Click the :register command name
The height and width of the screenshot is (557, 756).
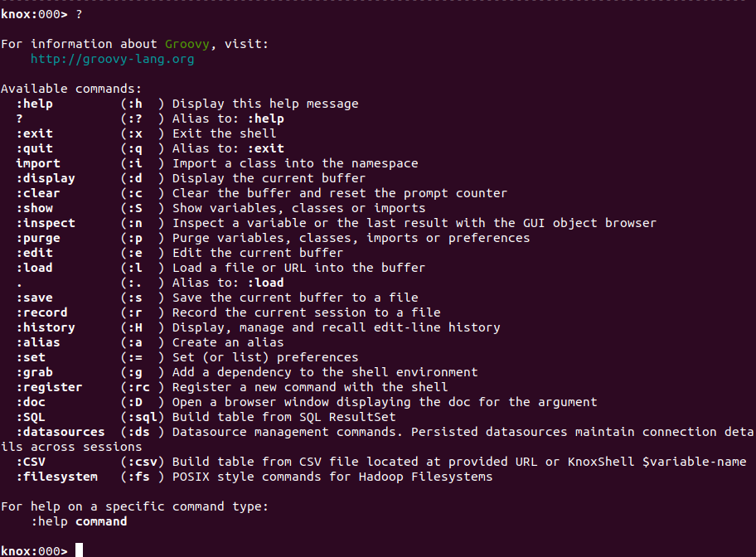[x=49, y=387]
